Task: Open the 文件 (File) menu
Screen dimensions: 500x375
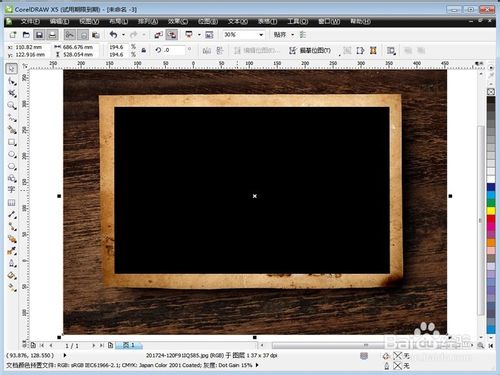Action: pyautogui.click(x=30, y=21)
